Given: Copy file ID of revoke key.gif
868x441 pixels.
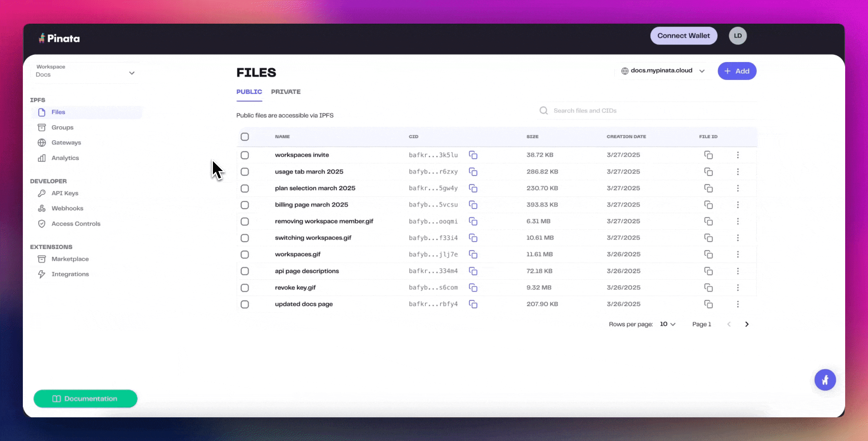Looking at the screenshot, I should point(709,288).
